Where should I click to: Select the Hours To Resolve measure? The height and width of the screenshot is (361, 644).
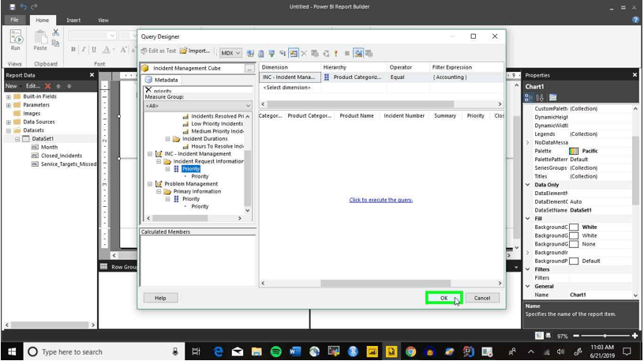click(x=217, y=146)
